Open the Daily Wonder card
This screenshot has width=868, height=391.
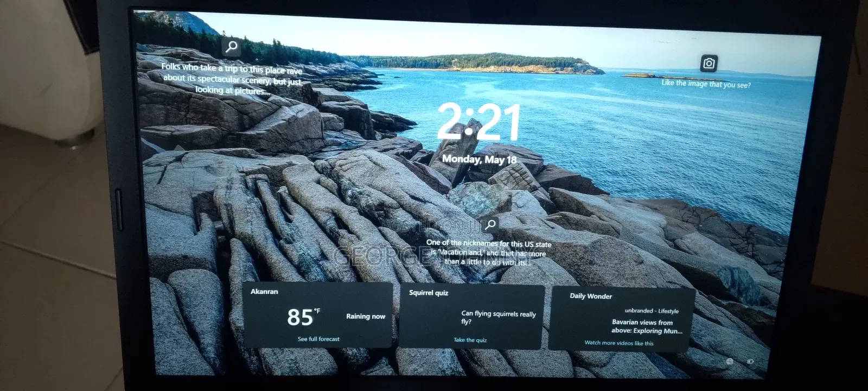click(622, 319)
